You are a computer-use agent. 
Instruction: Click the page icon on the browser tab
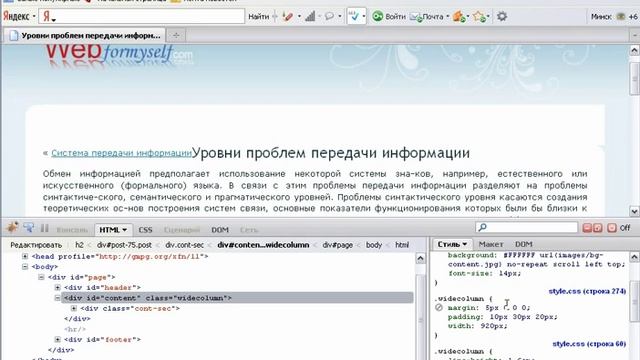click(x=14, y=36)
